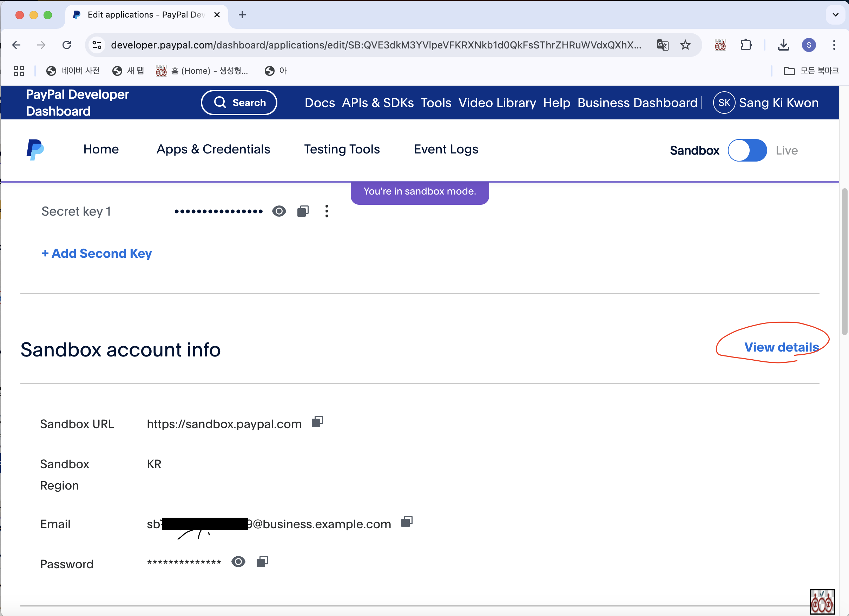Copy the sandbox password
The width and height of the screenshot is (849, 616).
point(262,561)
